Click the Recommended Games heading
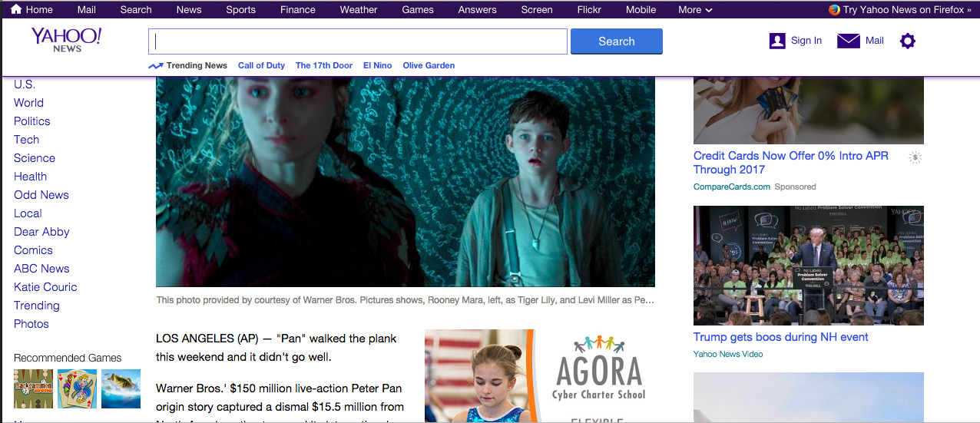Image resolution: width=980 pixels, height=423 pixels. (68, 358)
